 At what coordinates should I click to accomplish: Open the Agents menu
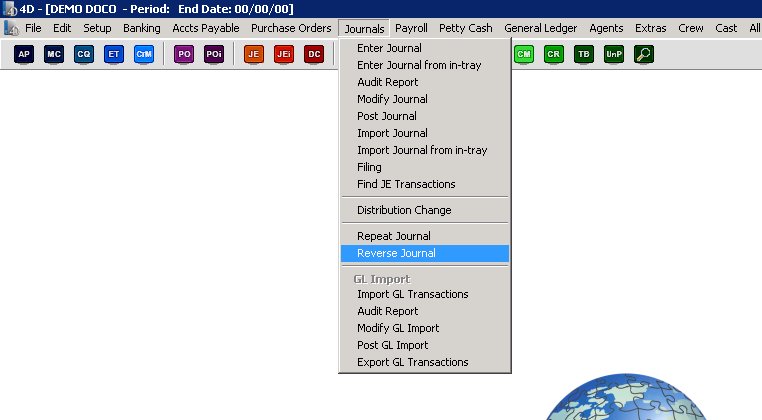[x=606, y=28]
